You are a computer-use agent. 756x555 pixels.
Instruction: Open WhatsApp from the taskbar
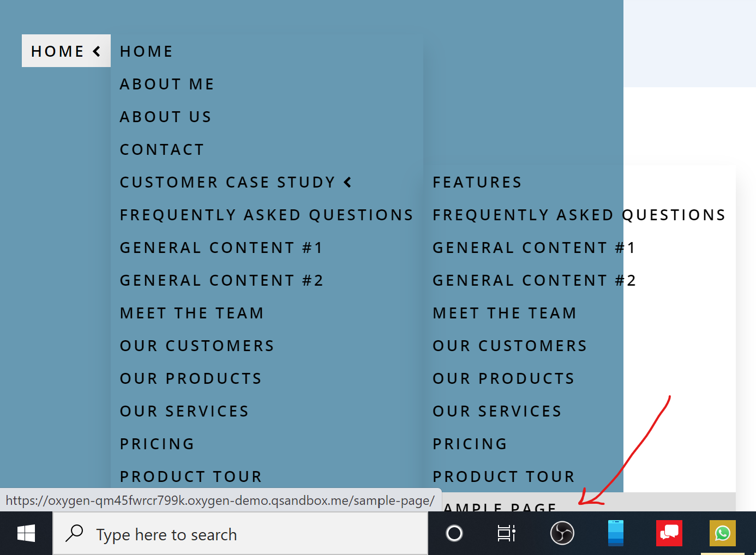click(x=722, y=533)
